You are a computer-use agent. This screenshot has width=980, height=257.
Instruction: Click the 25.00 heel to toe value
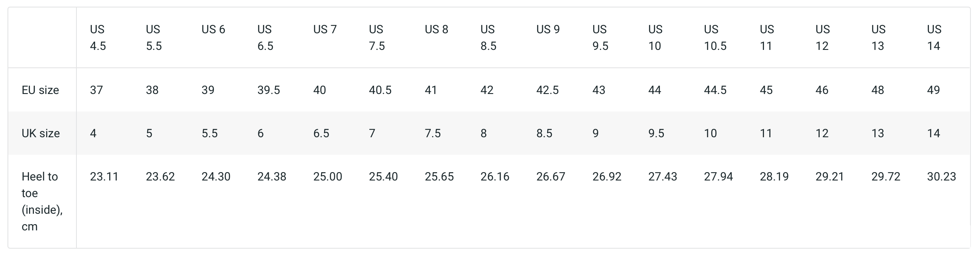[x=327, y=176]
